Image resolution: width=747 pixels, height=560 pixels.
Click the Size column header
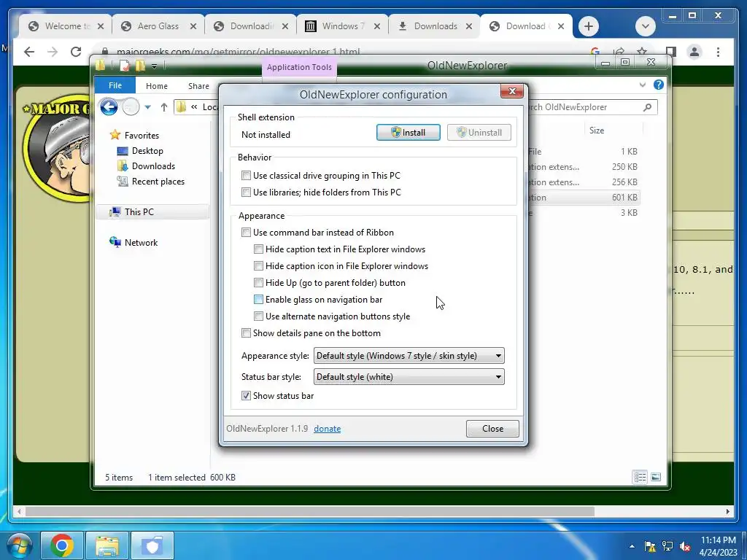click(597, 131)
